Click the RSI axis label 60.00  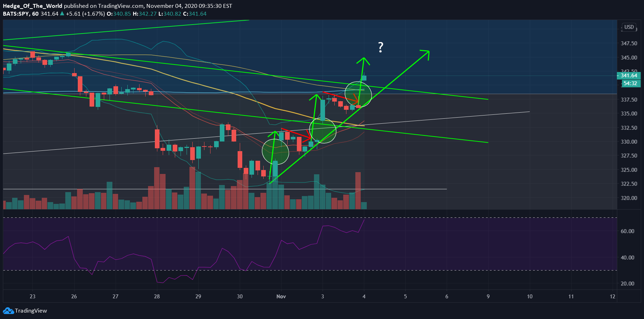628,231
